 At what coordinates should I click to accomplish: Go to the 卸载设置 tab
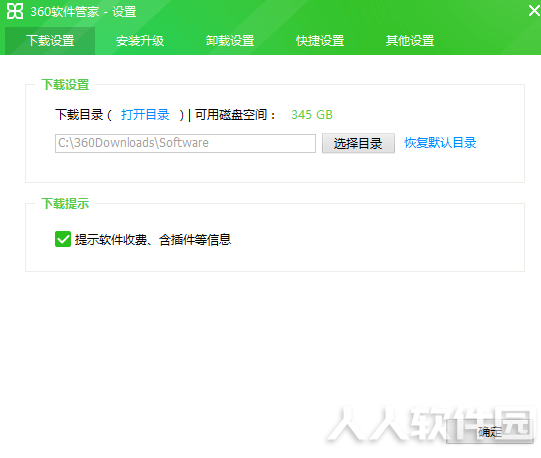pos(230,41)
